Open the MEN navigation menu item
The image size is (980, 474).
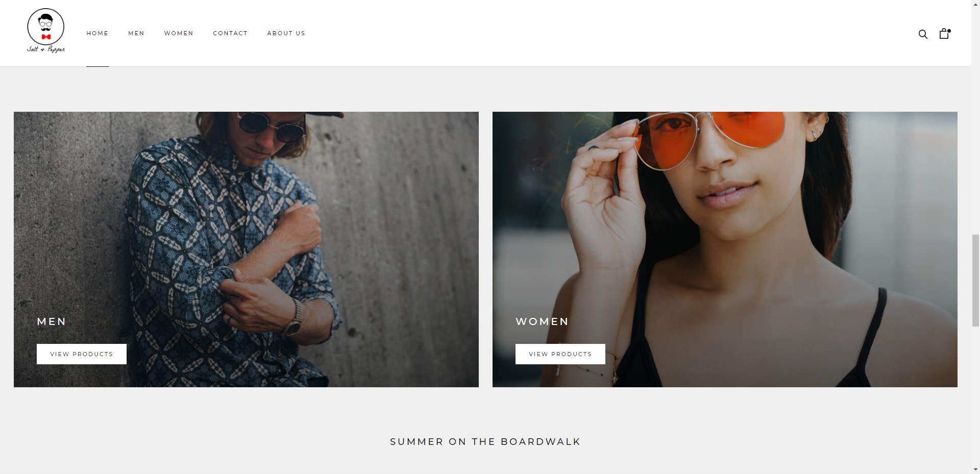pos(136,33)
